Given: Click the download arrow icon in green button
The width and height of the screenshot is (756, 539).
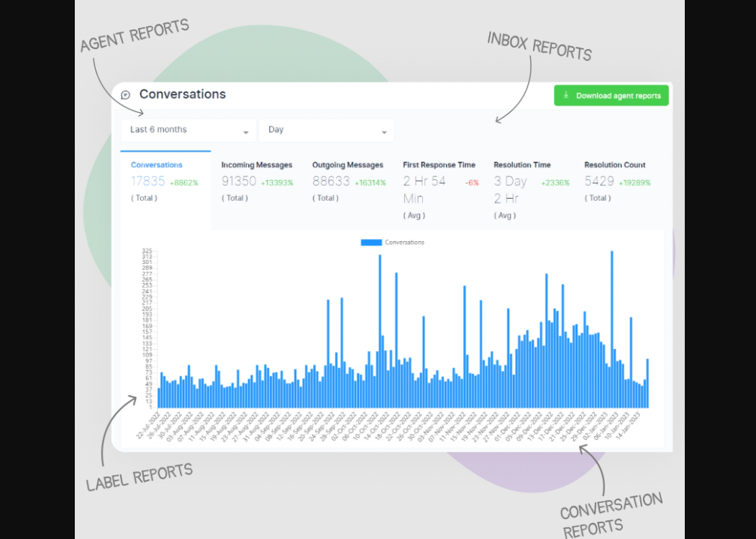Looking at the screenshot, I should coord(566,96).
